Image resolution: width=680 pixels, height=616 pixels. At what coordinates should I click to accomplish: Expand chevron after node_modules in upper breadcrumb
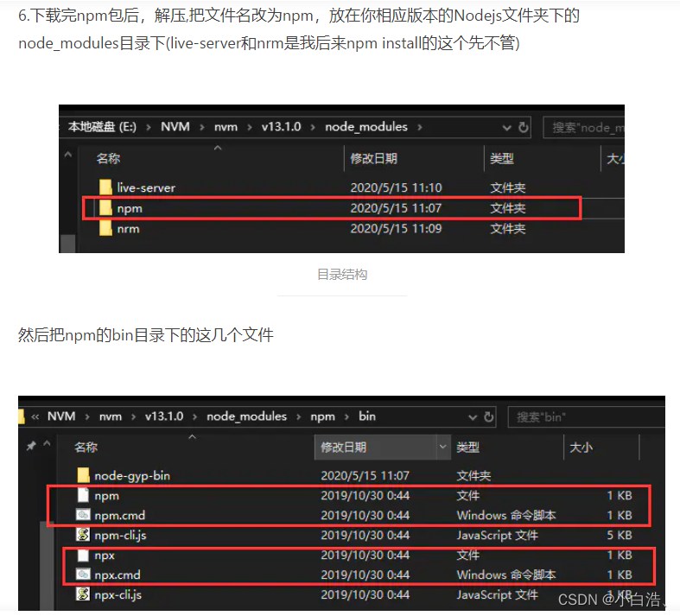pyautogui.click(x=420, y=127)
